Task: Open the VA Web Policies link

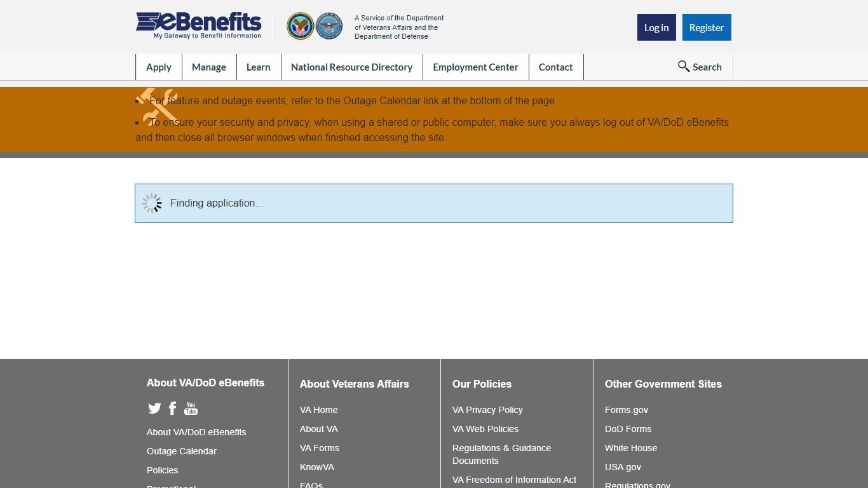Action: click(485, 429)
